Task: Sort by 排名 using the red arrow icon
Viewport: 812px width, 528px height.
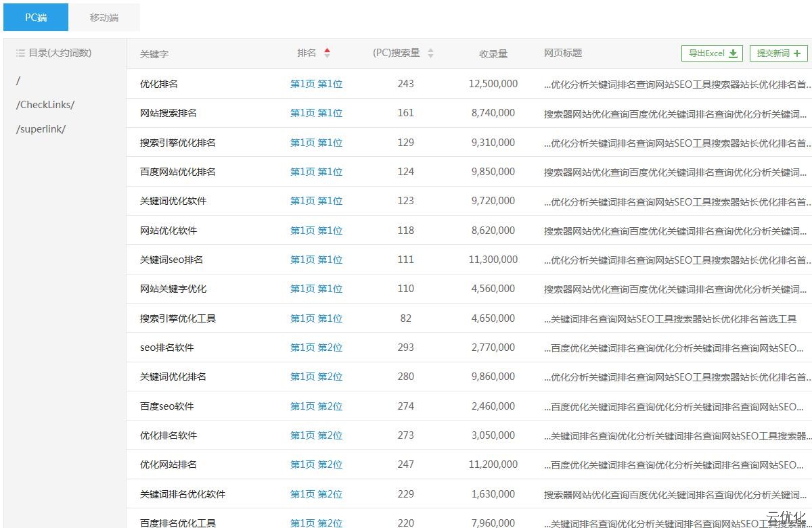Action: pyautogui.click(x=328, y=53)
